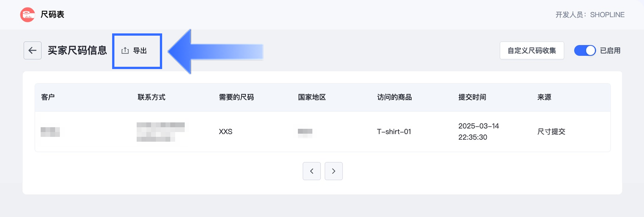Go back using the left arrow button
The height and width of the screenshot is (217, 644).
pos(33,50)
